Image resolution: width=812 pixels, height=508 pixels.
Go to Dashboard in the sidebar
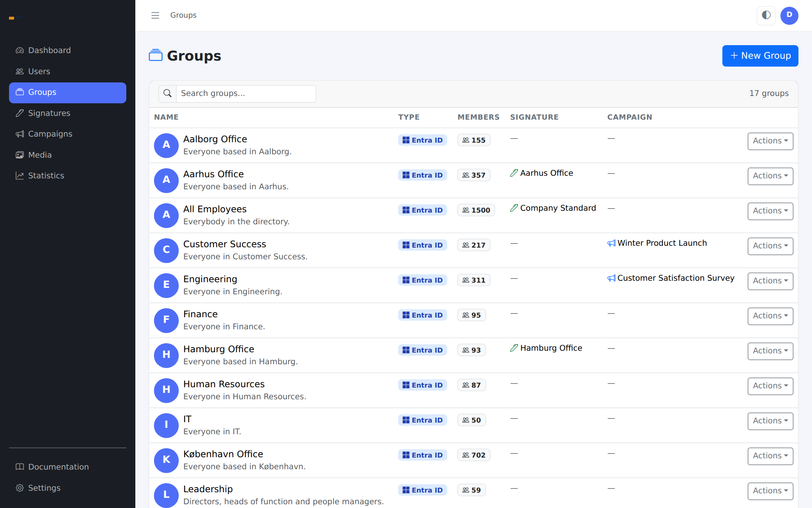pos(68,50)
